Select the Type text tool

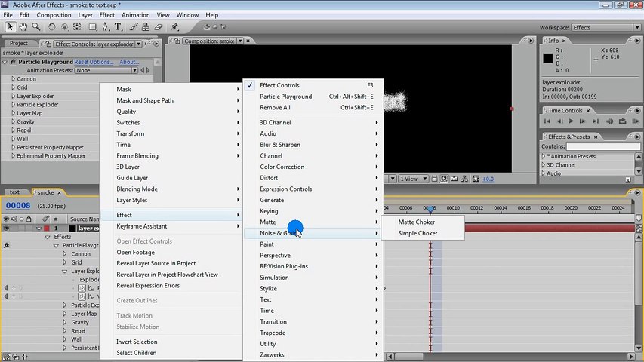coord(119,27)
